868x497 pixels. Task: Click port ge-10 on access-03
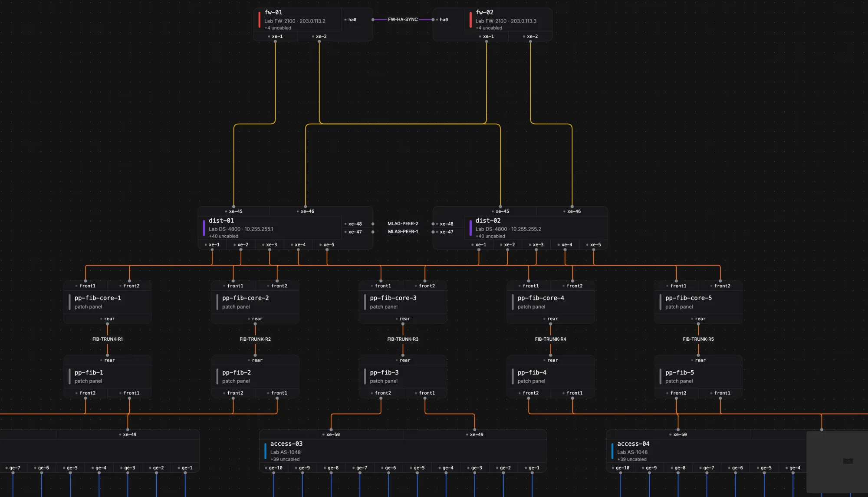click(274, 468)
